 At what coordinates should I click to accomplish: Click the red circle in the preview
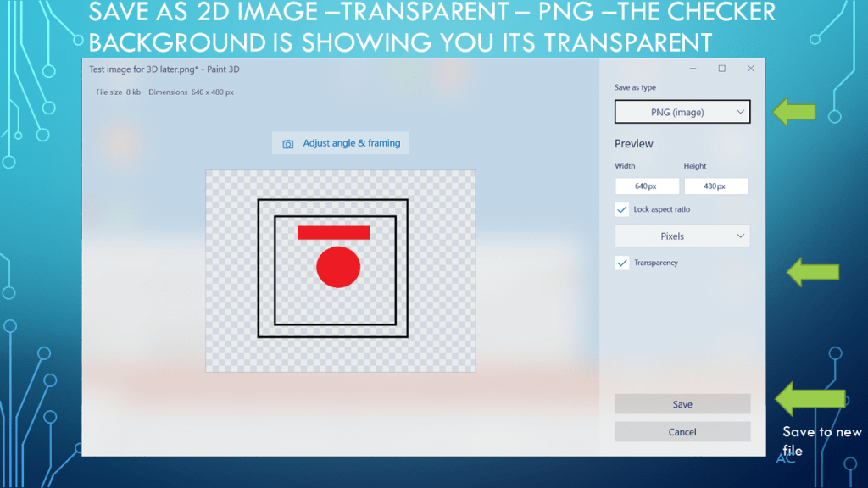(x=338, y=266)
